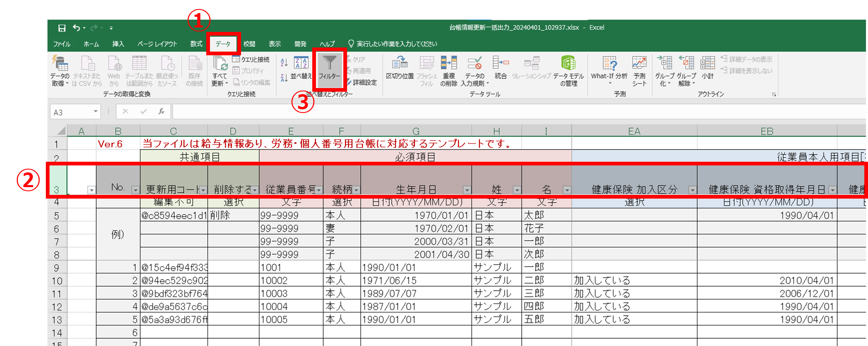
Task: Open the 生年月日 column filter dropdown
Action: click(x=467, y=190)
